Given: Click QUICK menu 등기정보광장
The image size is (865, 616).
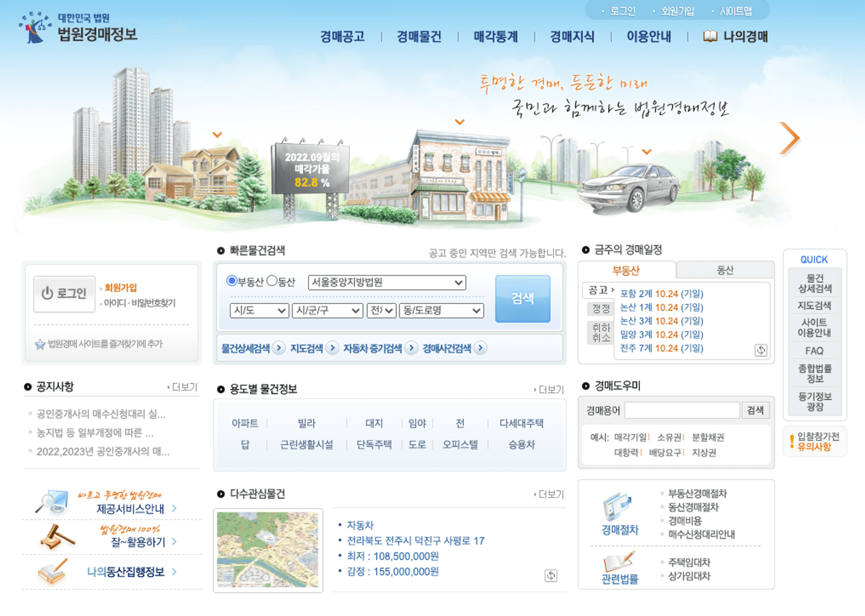Looking at the screenshot, I should (x=815, y=401).
